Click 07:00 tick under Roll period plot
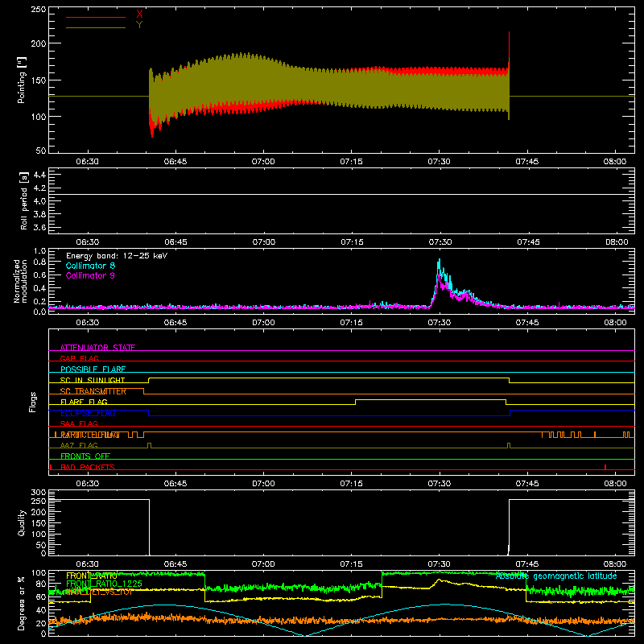This screenshot has height=644, width=644. [264, 242]
